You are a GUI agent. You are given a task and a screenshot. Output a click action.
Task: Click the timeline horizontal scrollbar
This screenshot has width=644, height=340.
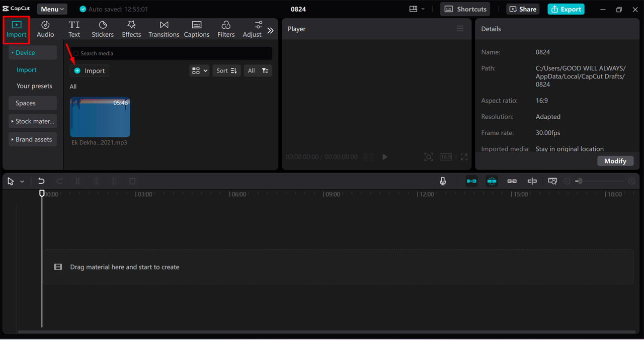[326, 332]
